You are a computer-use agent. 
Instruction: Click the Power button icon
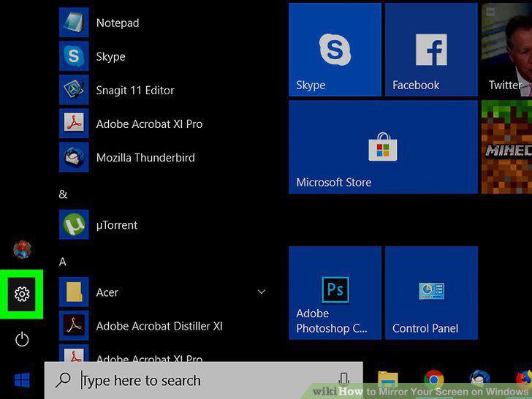click(22, 339)
